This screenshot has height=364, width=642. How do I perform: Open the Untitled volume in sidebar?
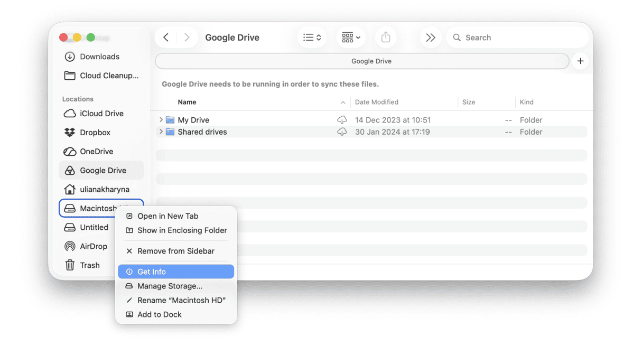pyautogui.click(x=94, y=228)
